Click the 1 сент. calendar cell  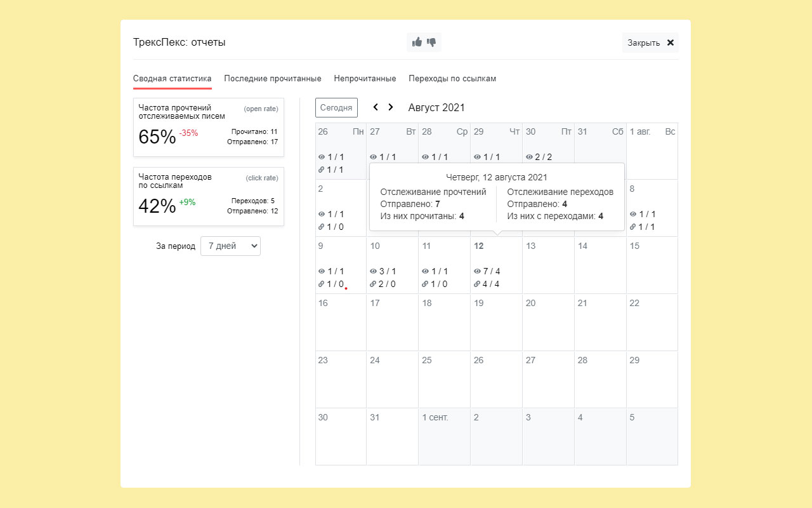coord(445,436)
